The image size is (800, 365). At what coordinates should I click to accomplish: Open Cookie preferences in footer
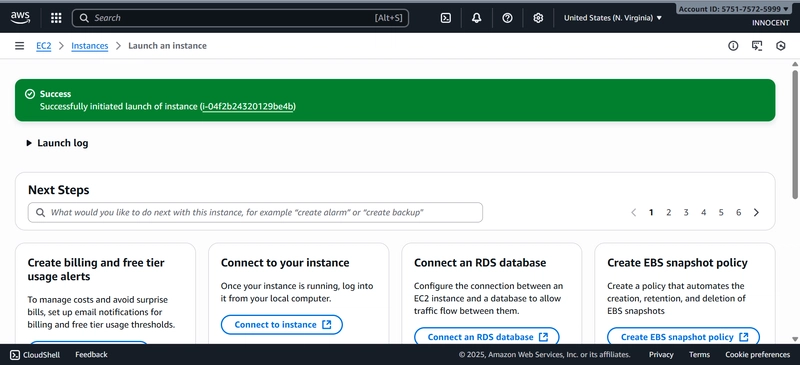[758, 354]
